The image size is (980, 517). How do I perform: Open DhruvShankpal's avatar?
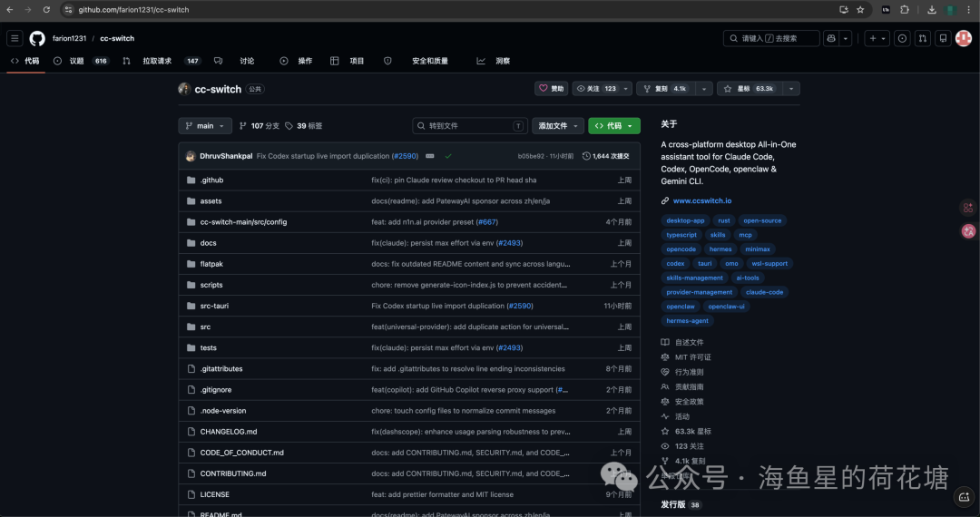click(191, 156)
